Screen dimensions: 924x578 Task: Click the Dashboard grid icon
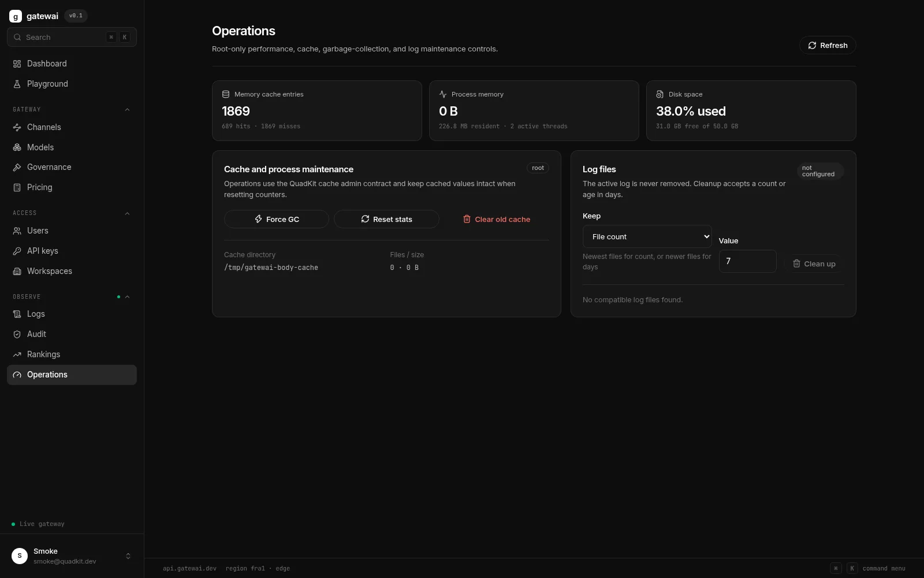point(17,64)
